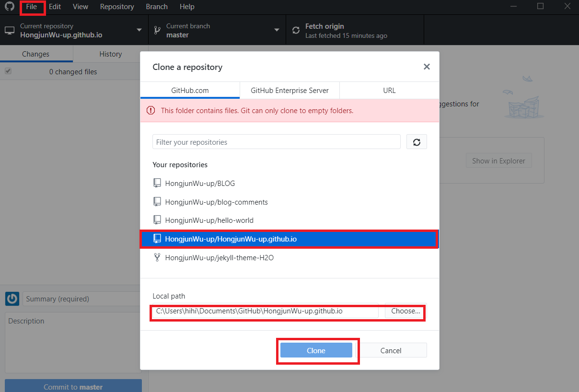Click the commit author avatar icon

coord(12,299)
